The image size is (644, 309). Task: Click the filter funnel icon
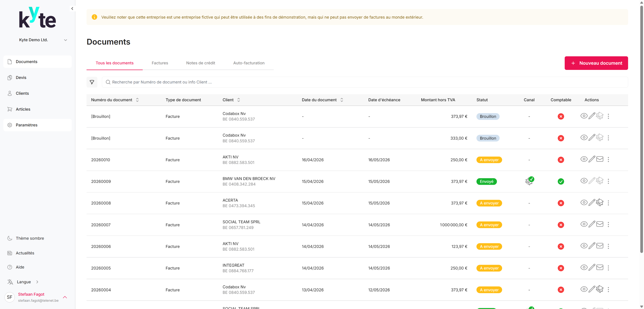tap(92, 82)
